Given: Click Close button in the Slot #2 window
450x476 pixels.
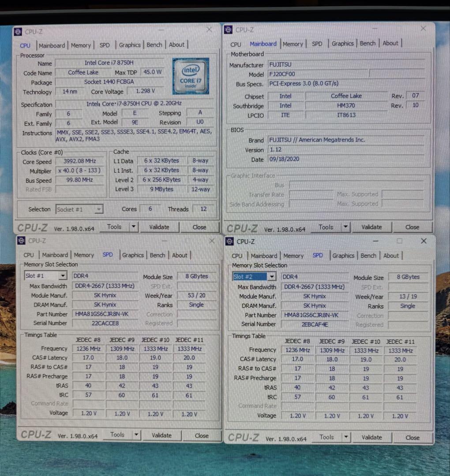Looking at the screenshot, I should (412, 438).
